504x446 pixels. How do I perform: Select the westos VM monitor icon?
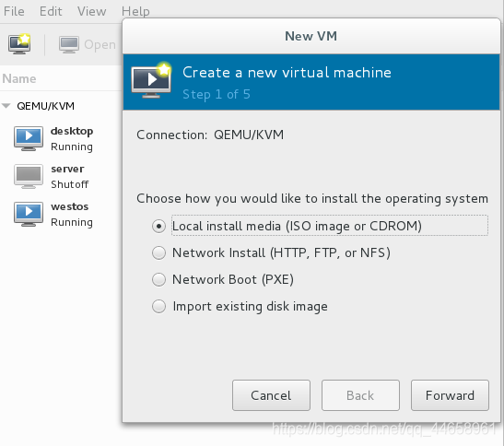(29, 214)
